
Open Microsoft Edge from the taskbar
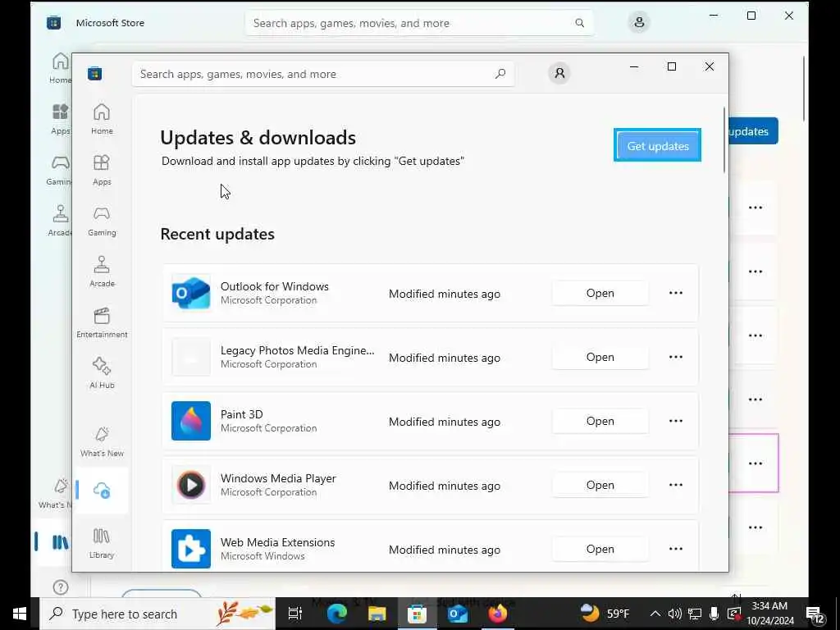click(x=337, y=614)
